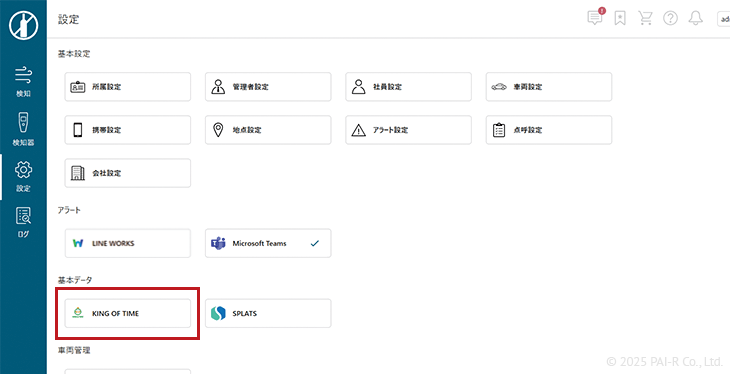
Task: Click the SPLATS logo icon
Action: 218,313
